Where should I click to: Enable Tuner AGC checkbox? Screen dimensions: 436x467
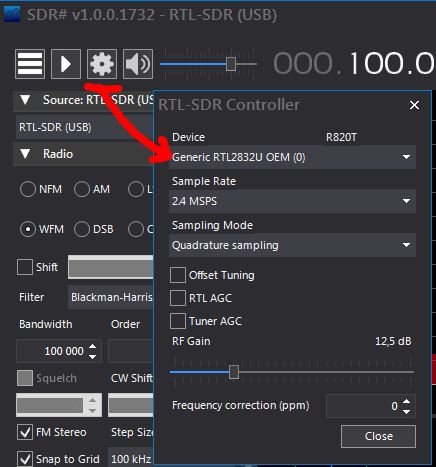tap(178, 321)
